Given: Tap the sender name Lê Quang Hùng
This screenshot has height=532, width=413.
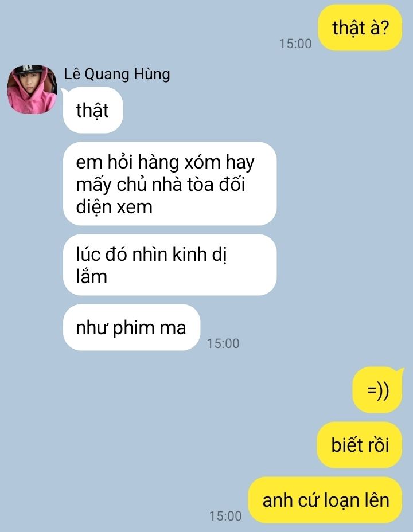Looking at the screenshot, I should (117, 75).
